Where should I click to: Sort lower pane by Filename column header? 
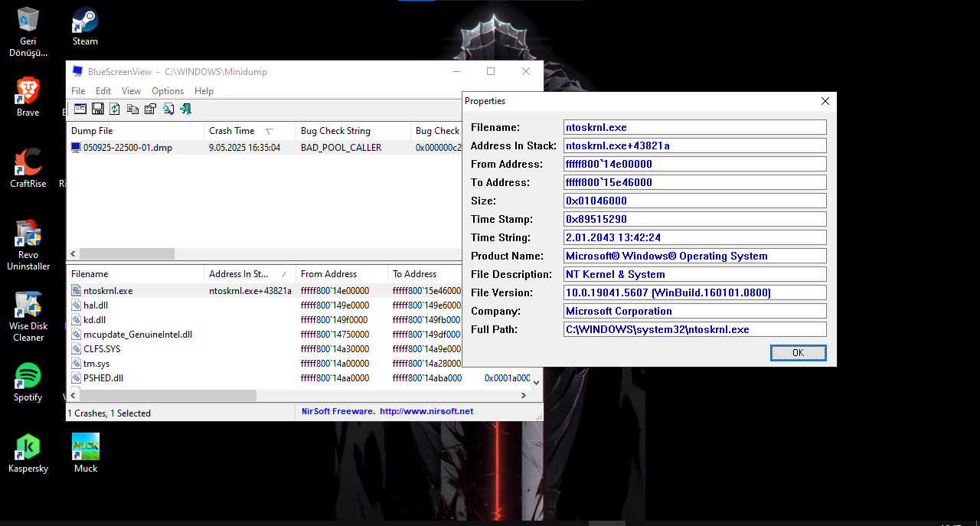135,274
